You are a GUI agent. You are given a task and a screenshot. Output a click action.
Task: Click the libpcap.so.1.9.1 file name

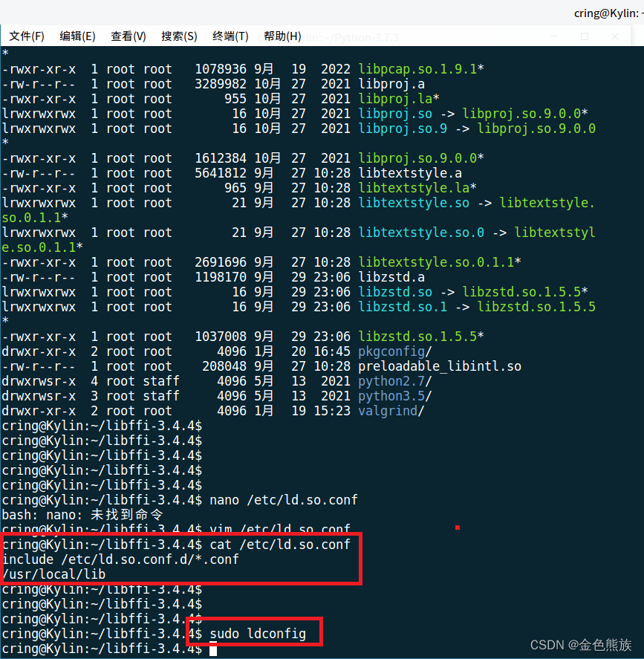(417, 69)
